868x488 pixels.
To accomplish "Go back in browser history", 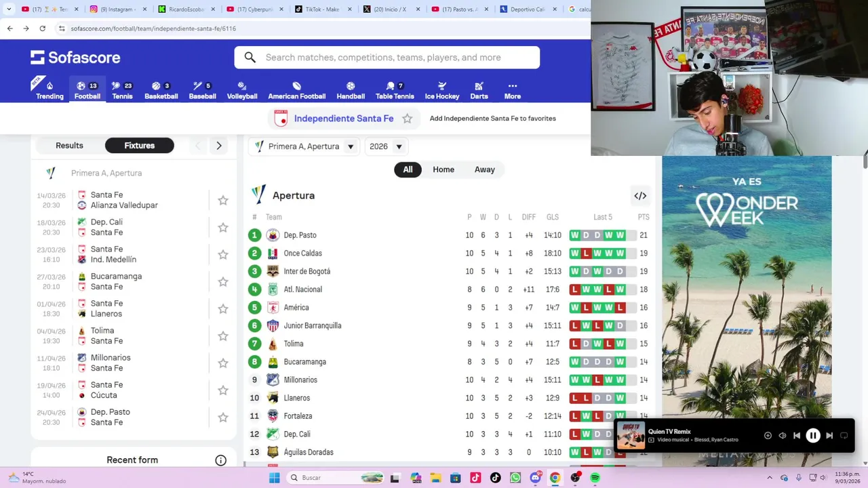I will coord(9,28).
